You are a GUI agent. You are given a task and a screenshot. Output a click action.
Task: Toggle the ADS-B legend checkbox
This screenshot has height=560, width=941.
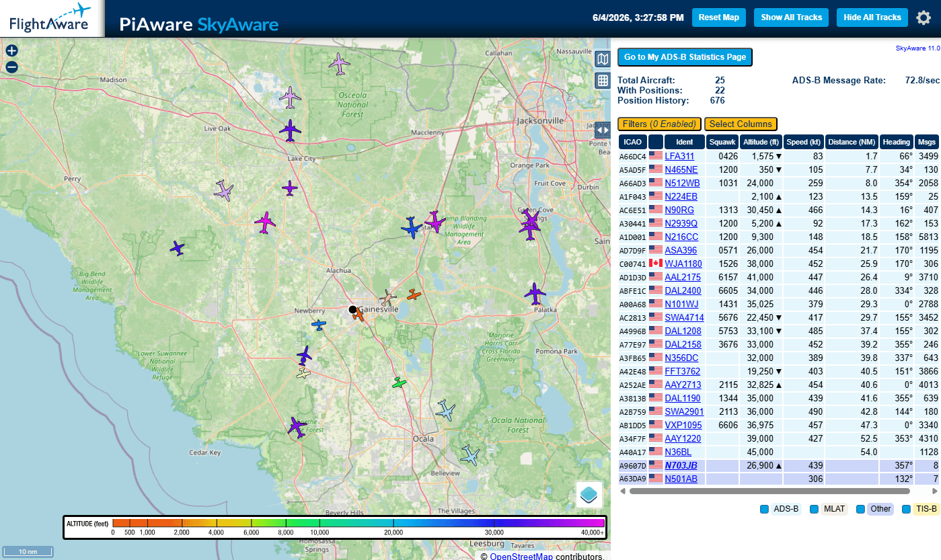[x=764, y=509]
